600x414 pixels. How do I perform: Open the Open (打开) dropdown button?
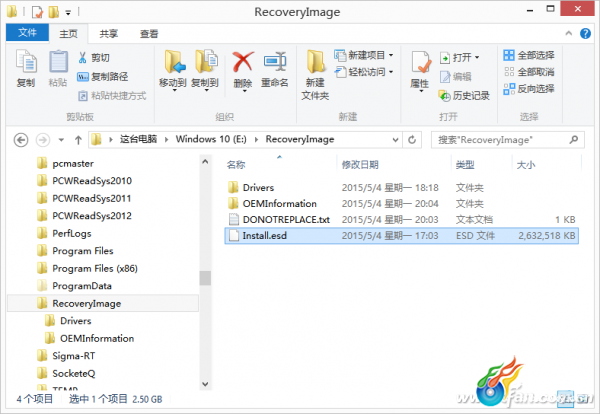(459, 58)
